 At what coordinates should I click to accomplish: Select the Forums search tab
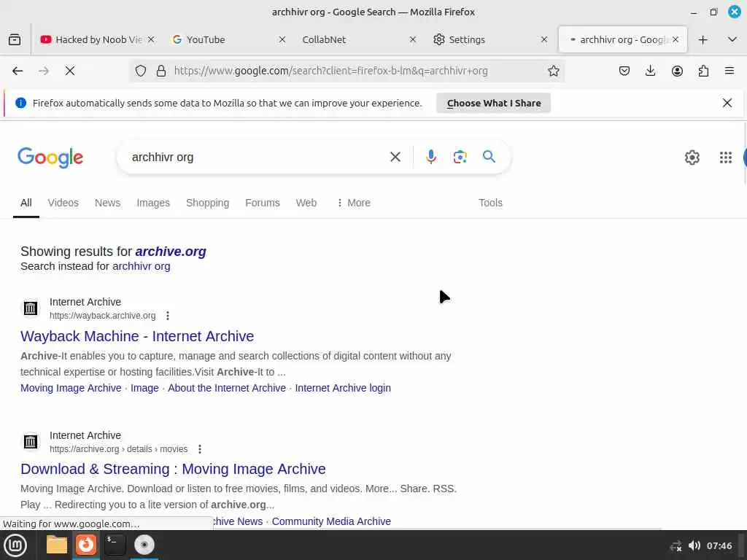pos(262,203)
